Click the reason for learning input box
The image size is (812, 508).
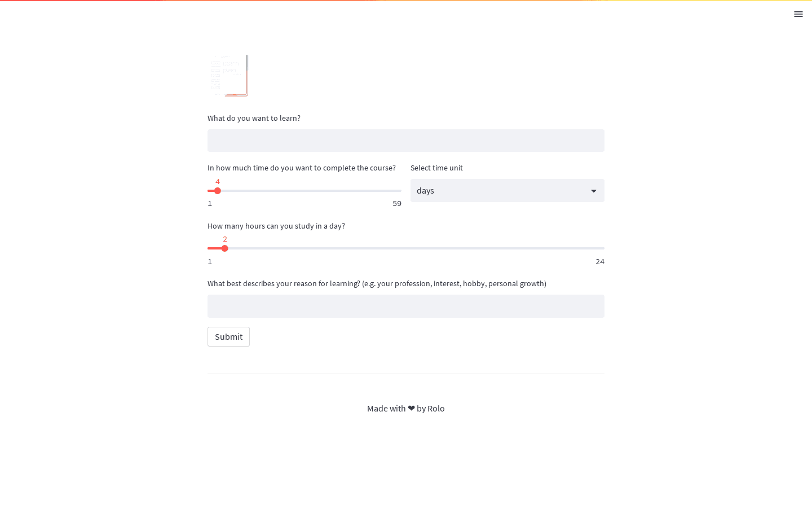pyautogui.click(x=406, y=306)
